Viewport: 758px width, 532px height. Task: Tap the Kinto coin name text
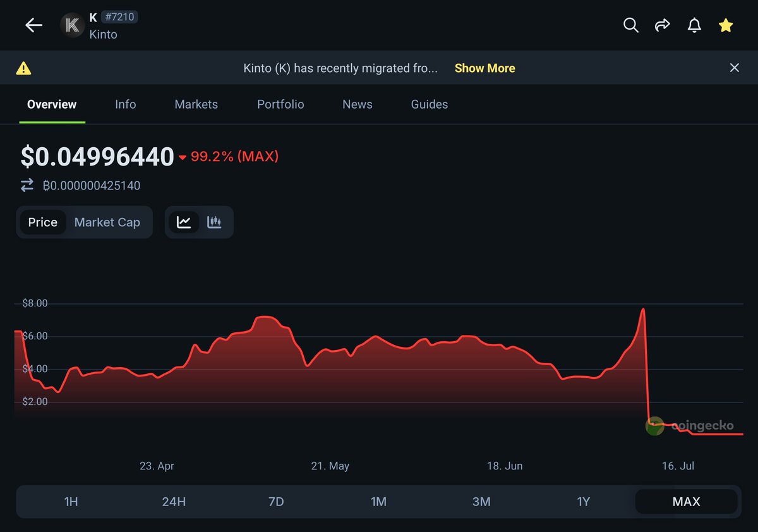click(103, 34)
